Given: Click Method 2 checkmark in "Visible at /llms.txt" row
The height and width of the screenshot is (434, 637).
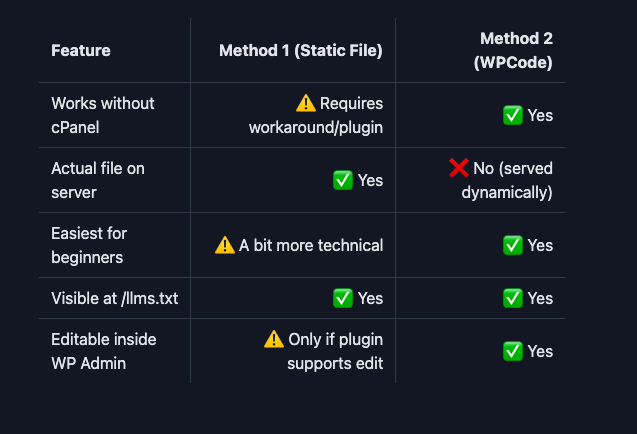Looking at the screenshot, I should tap(513, 298).
